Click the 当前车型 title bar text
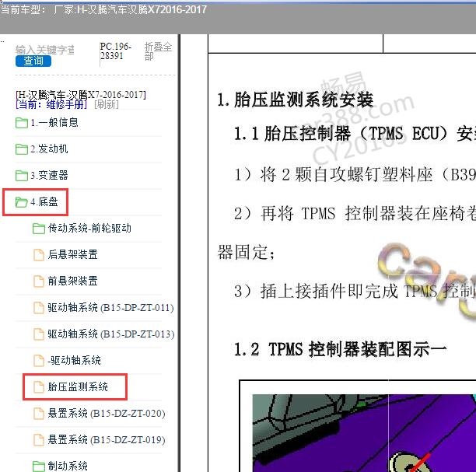The image size is (476, 472). coord(103,9)
